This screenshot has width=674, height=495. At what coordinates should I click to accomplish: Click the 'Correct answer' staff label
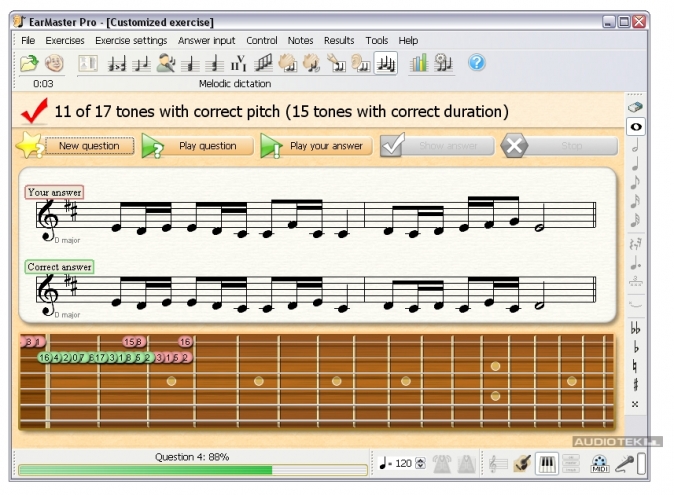[59, 267]
